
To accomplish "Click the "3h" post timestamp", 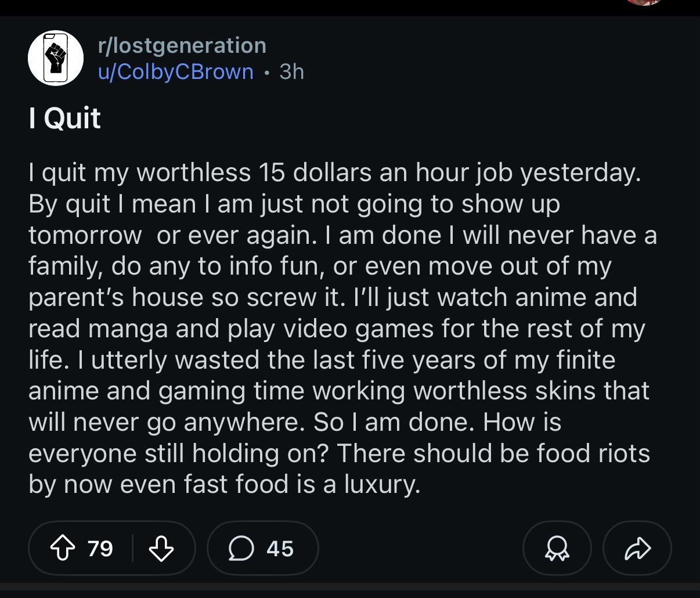I will click(x=291, y=71).
